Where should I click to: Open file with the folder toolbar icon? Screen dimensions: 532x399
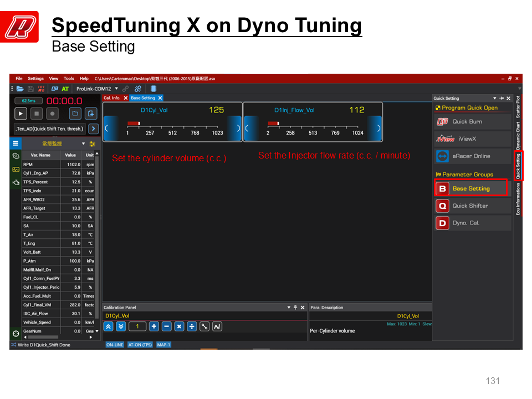(20, 89)
